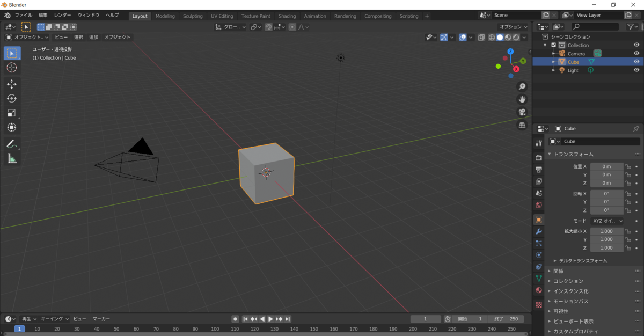Switch to the Shading workspace tab
This screenshot has height=336, width=644.
tap(287, 16)
